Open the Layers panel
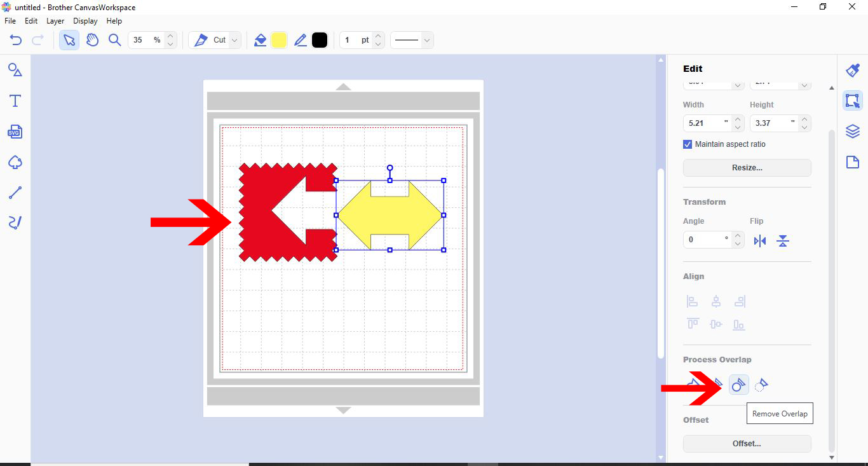This screenshot has width=868, height=466. coord(853,132)
